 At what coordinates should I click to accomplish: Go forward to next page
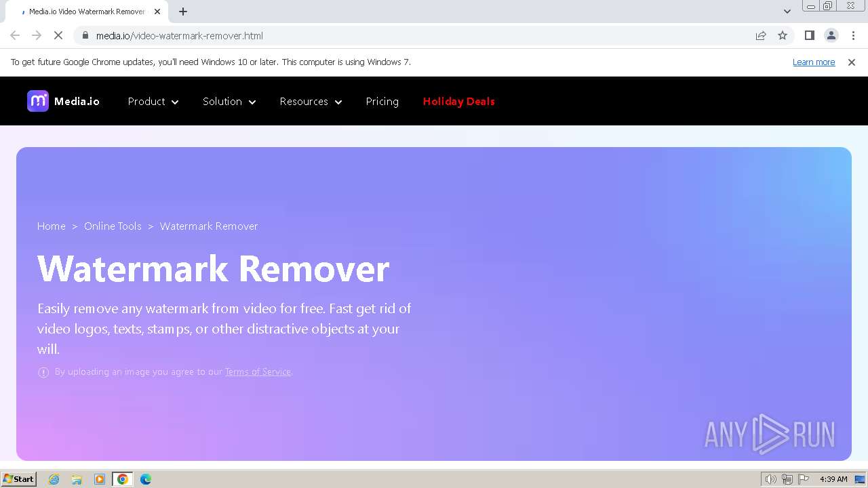[x=37, y=35]
